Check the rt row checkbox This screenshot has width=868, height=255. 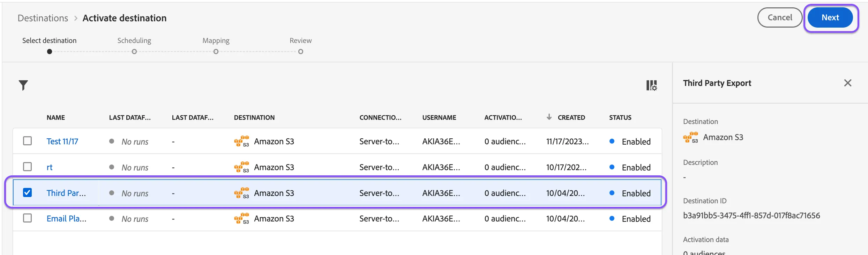point(27,167)
